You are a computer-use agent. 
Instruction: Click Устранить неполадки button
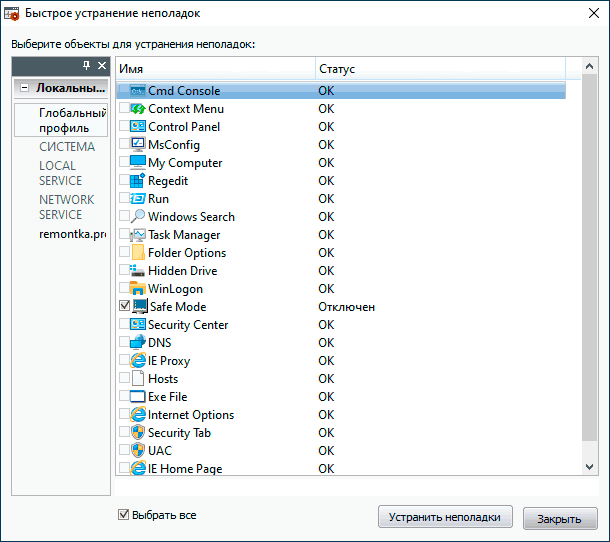[x=445, y=517]
